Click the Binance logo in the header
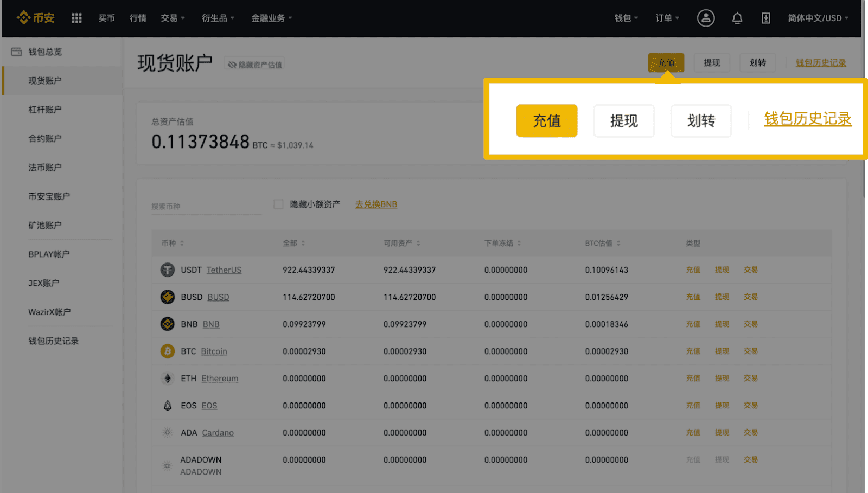The image size is (868, 493). click(36, 18)
